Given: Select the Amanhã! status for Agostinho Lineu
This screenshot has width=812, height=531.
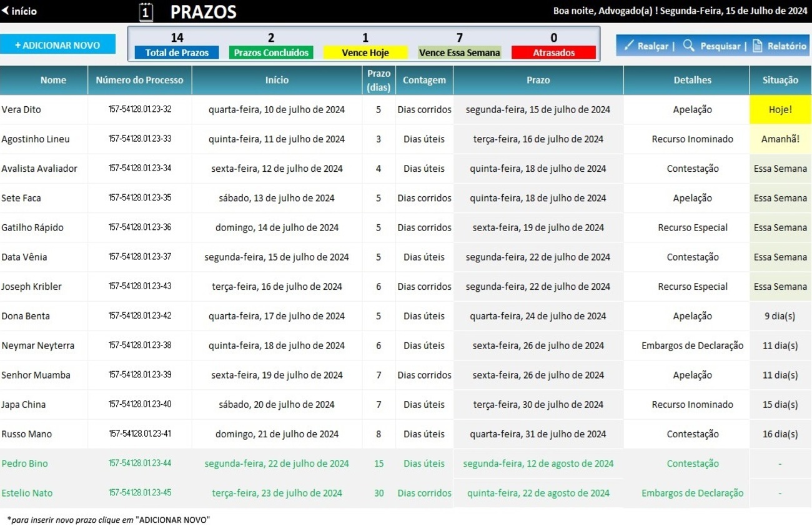Looking at the screenshot, I should click(x=780, y=139).
